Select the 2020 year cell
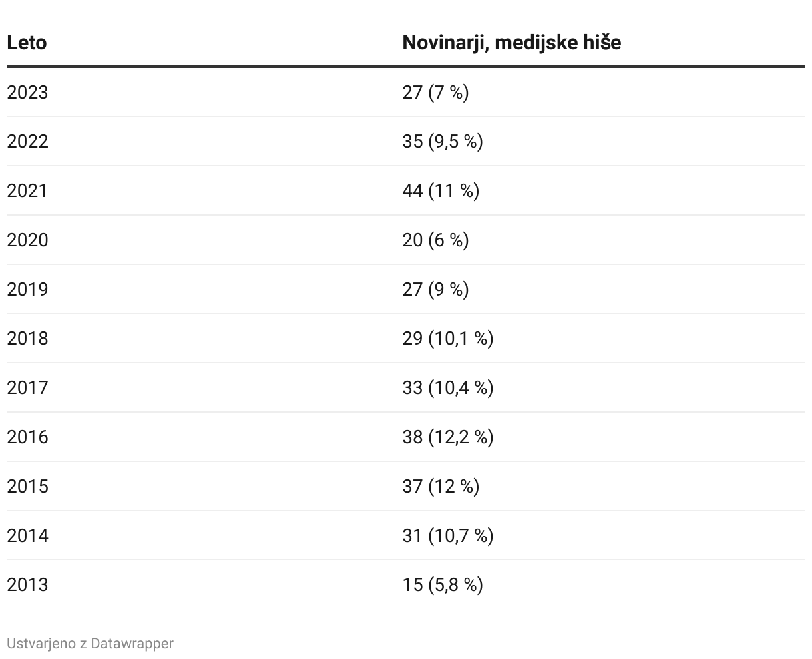Viewport: 812px width, 659px height. click(x=28, y=240)
